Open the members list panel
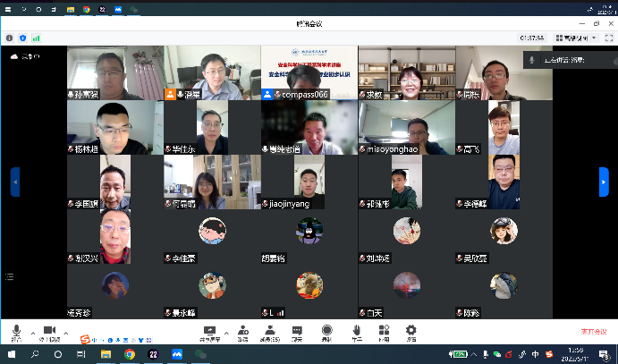The width and height of the screenshot is (618, 364). 269,331
